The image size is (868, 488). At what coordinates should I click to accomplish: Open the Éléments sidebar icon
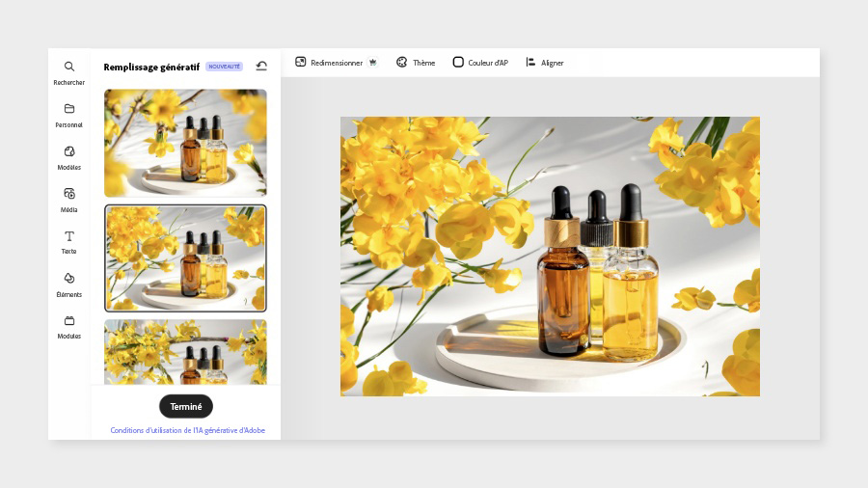(x=69, y=278)
